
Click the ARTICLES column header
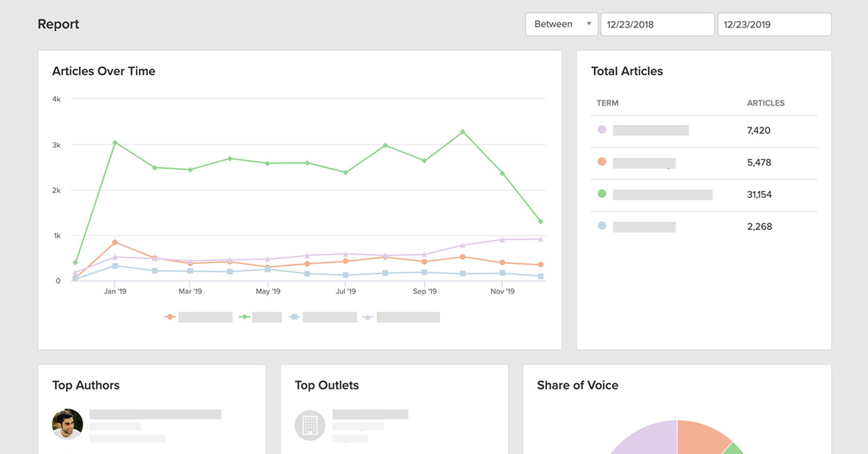click(765, 103)
